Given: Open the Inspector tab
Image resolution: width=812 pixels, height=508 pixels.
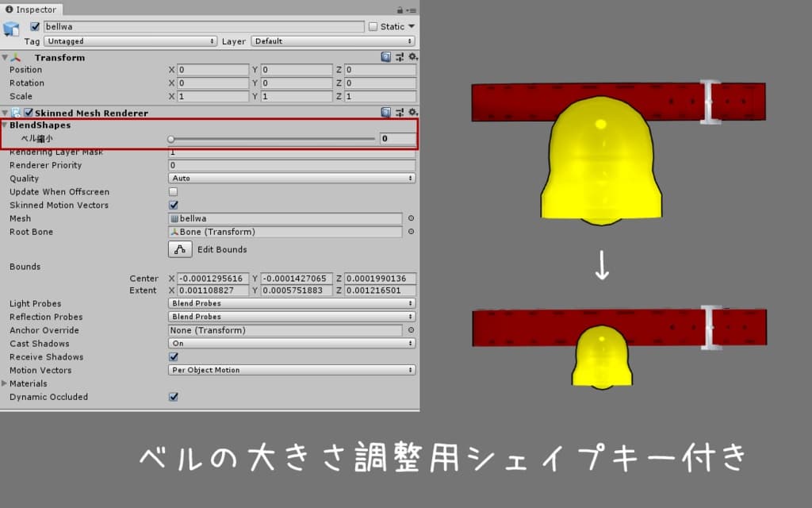Looking at the screenshot, I should tap(31, 10).
